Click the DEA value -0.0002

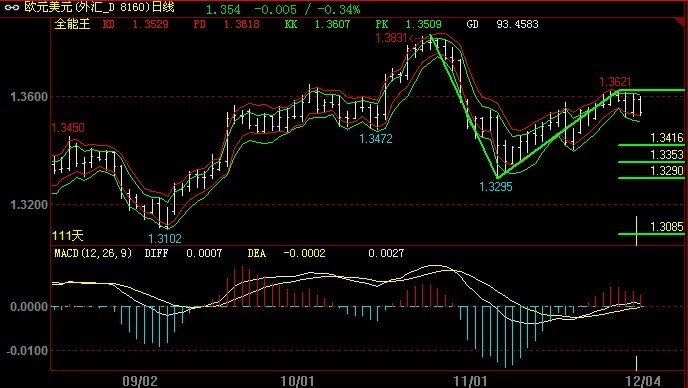pos(305,253)
